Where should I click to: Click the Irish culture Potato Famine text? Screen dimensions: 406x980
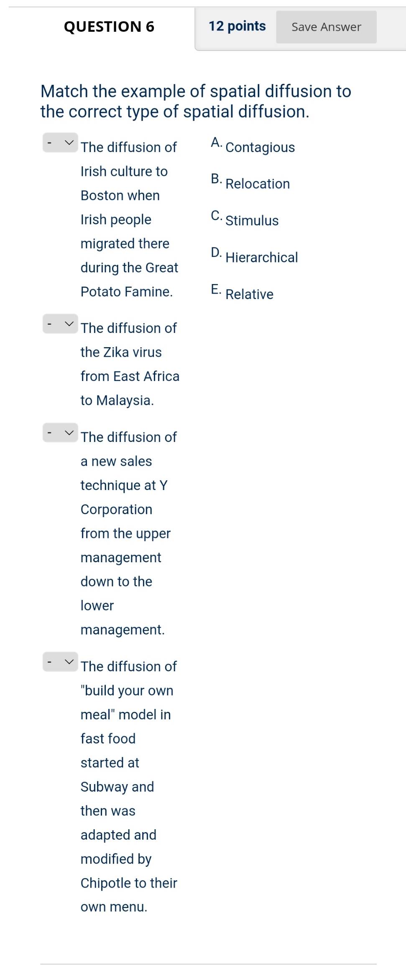[x=130, y=220]
